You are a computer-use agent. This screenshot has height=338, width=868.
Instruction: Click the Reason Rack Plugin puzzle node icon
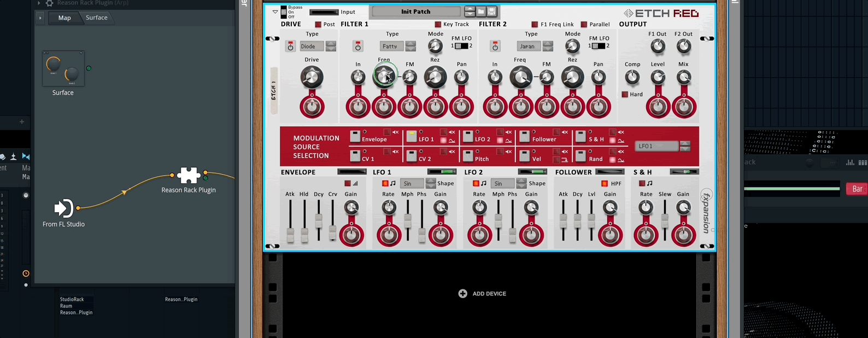(189, 175)
